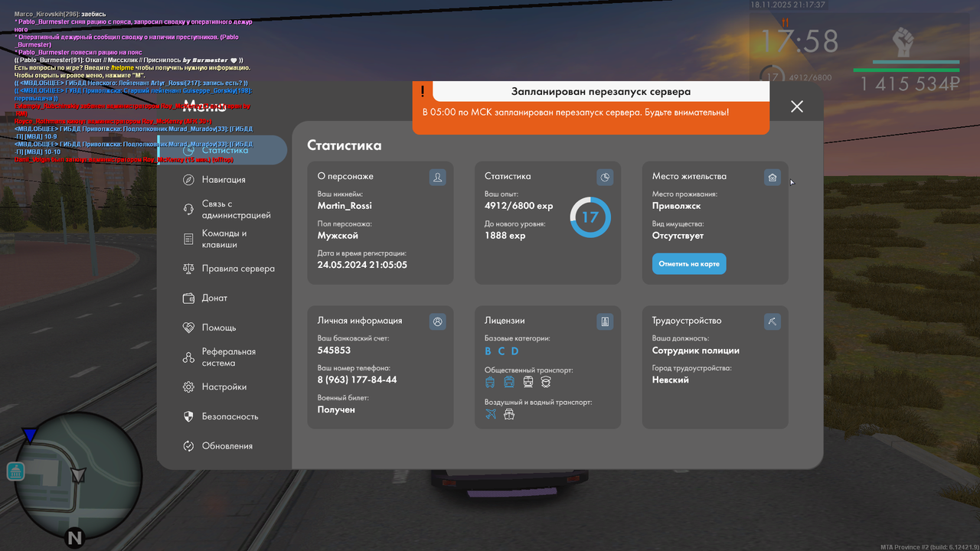Click the list icon beside Команды и клавиши
The width and height of the screenshot is (980, 551).
point(188,239)
